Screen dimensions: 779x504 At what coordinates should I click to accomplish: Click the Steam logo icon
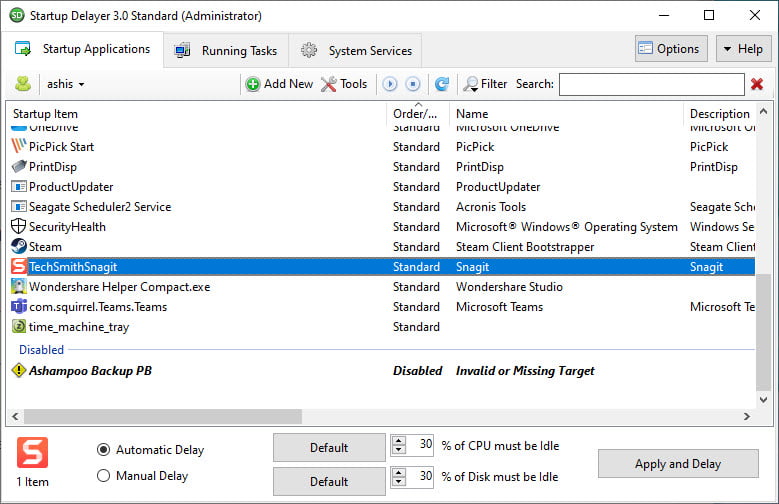point(18,246)
